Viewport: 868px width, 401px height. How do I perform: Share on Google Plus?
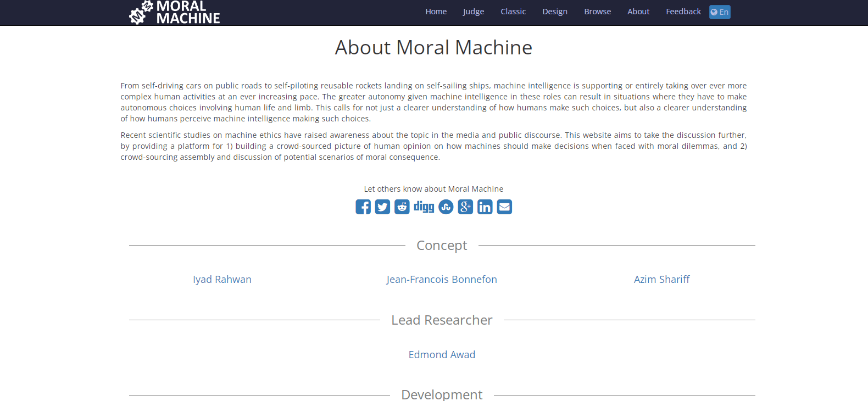(465, 207)
